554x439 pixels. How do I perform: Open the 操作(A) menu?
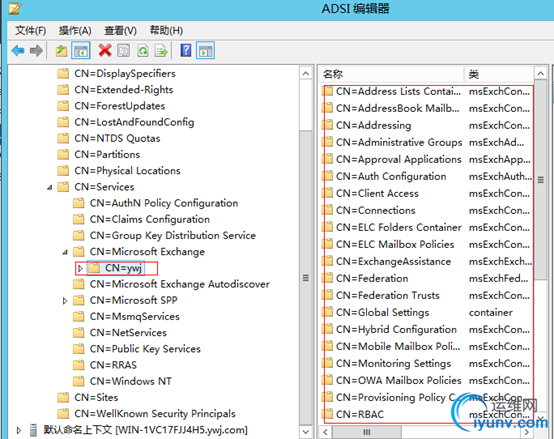pyautogui.click(x=75, y=31)
